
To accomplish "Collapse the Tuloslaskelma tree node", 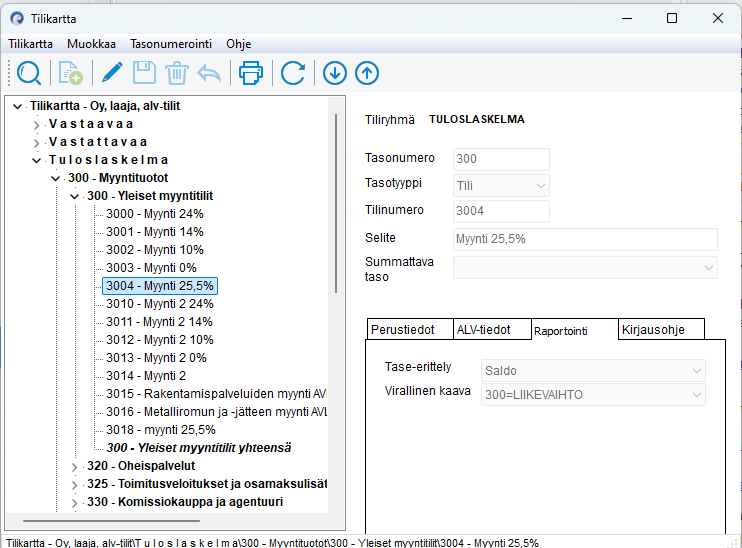I will click(36, 160).
